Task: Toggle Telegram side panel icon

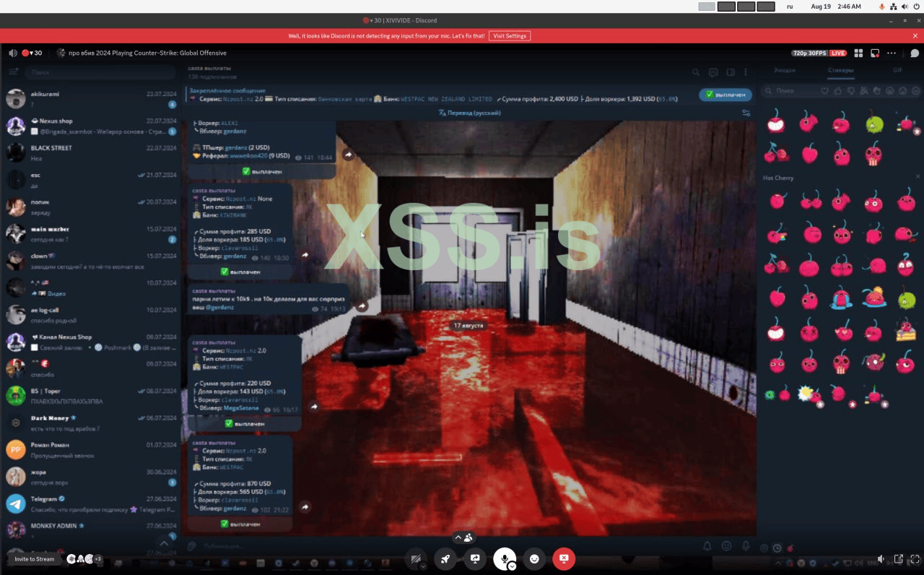Action: coord(731,72)
